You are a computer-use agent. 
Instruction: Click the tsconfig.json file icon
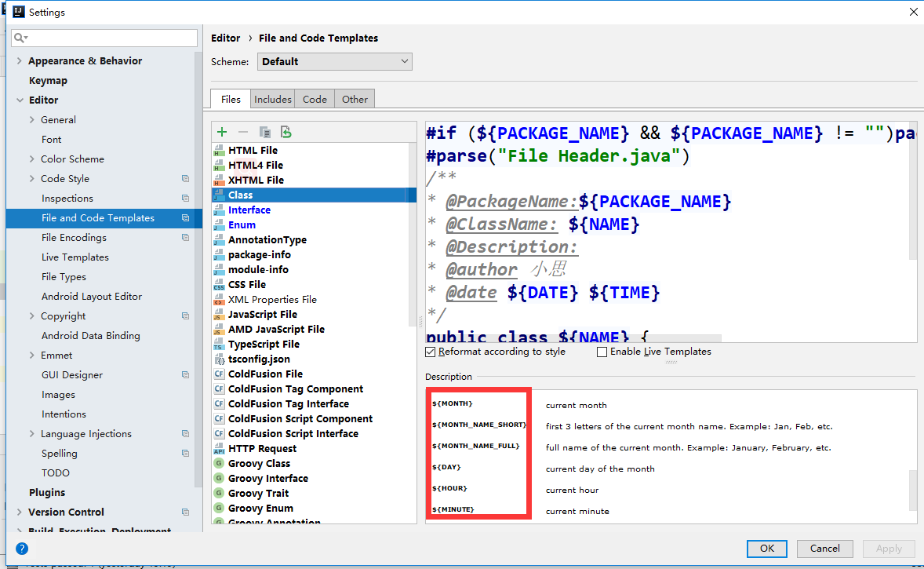[x=219, y=359]
